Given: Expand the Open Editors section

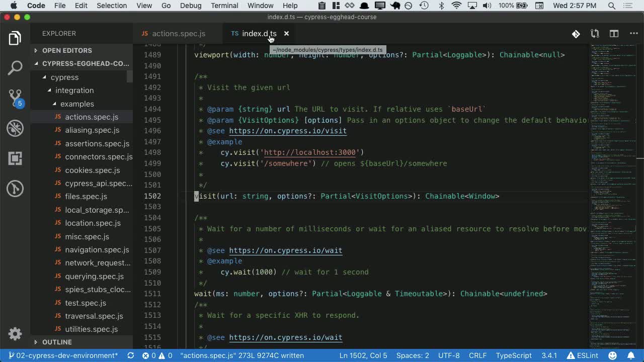Looking at the screenshot, I should coord(66,50).
